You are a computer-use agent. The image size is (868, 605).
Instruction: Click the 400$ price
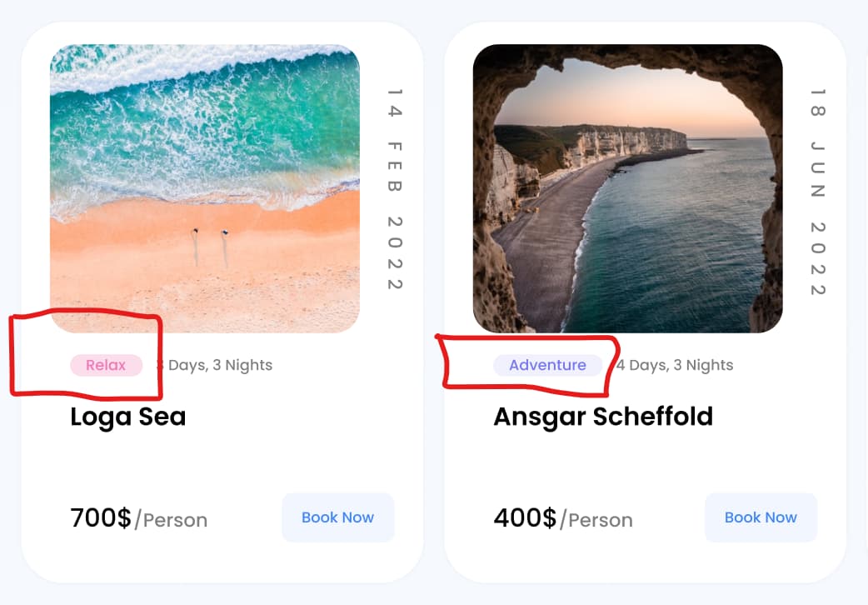pos(525,518)
